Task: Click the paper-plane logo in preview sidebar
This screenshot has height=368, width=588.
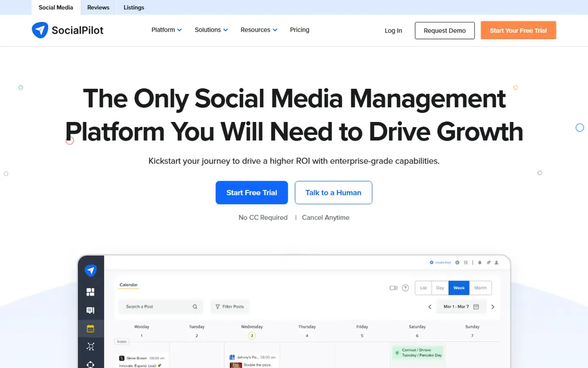Action: tap(91, 270)
